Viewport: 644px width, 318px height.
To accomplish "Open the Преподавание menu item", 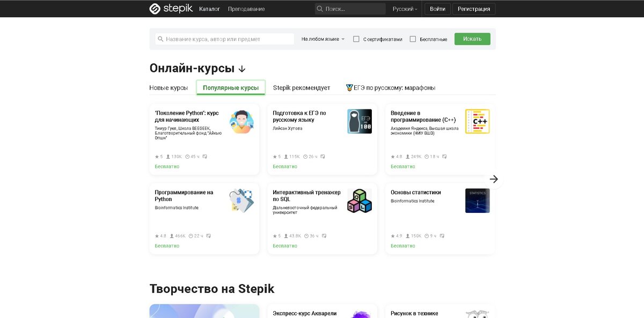I will (246, 9).
